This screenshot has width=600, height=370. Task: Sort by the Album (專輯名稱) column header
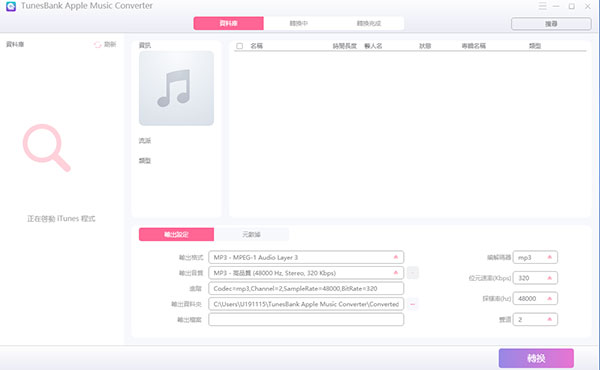[x=473, y=46]
